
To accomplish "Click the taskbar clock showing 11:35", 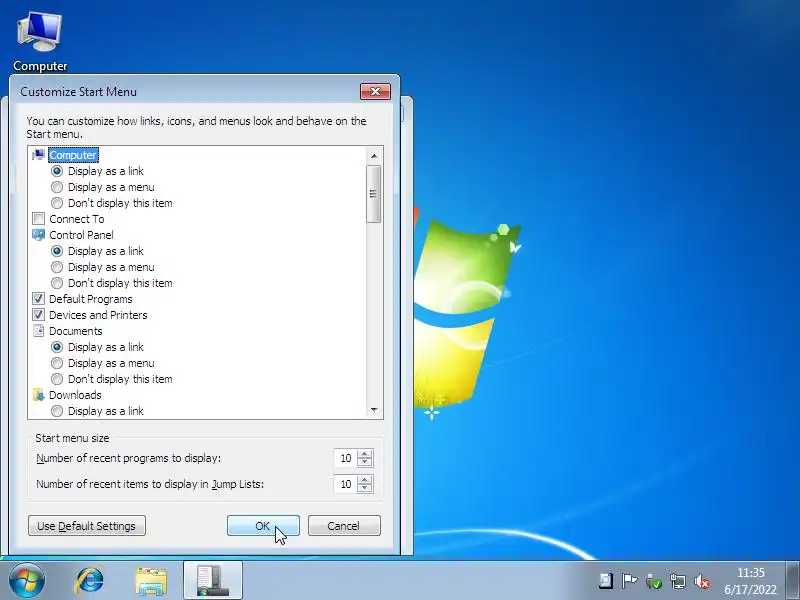I will [751, 581].
